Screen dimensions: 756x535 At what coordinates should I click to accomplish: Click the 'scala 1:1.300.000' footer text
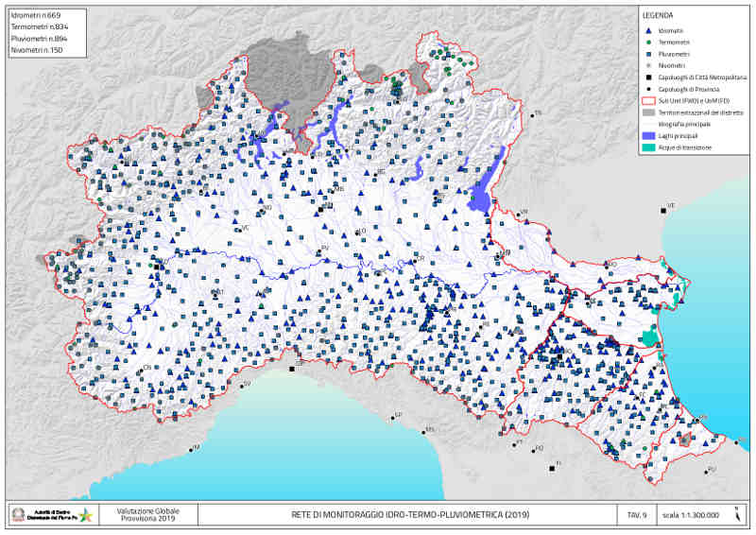[691, 515]
